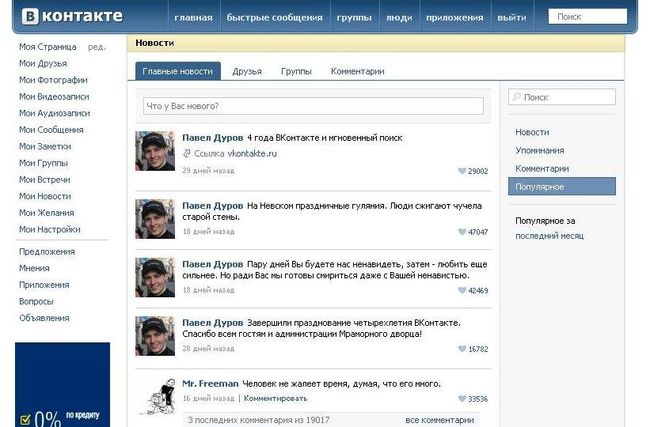Click heart icon next to 33536
650x427 pixels.
pyautogui.click(x=462, y=398)
